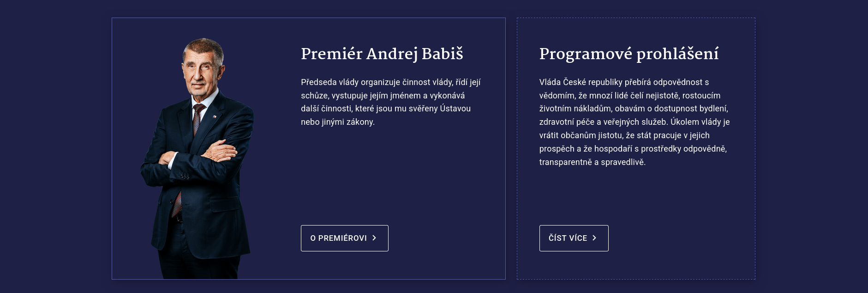
Task: Select the Programové prohlášení heading
Action: (x=629, y=54)
